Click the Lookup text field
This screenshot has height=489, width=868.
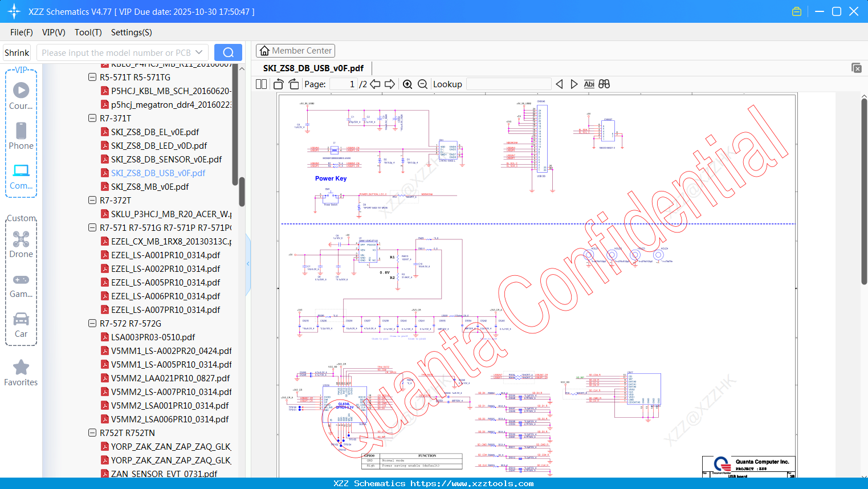[508, 84]
